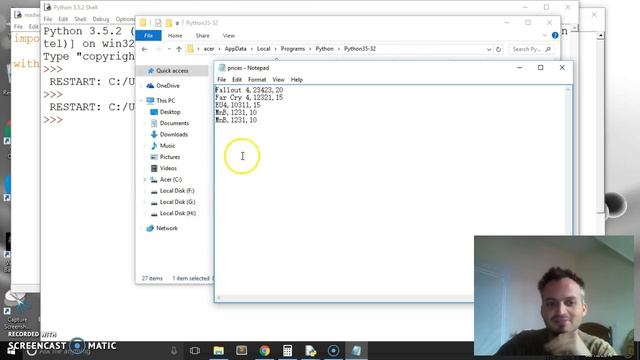Click the 'Local' breadcrumb in the address bar
640x360 pixels.
(264, 49)
